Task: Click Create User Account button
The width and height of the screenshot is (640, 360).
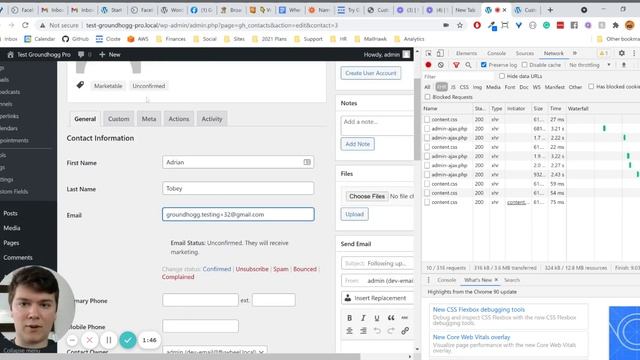Action: pyautogui.click(x=371, y=73)
